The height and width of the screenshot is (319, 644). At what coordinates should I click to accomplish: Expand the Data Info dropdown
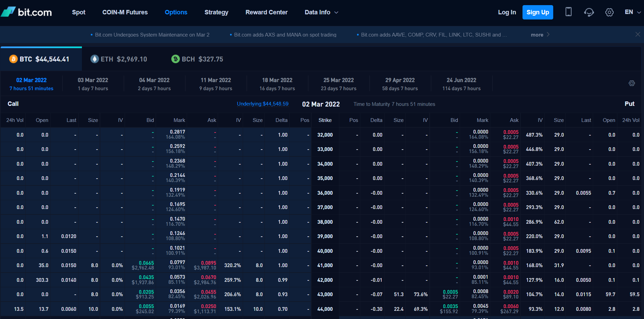click(x=321, y=12)
